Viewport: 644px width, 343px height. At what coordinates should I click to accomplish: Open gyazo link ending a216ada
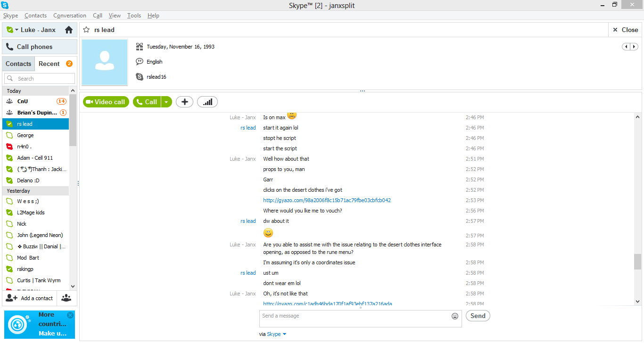(328, 304)
